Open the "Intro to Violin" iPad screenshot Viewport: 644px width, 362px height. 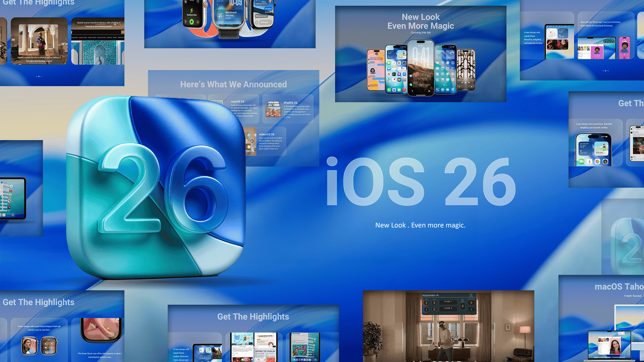pyautogui.click(x=254, y=347)
